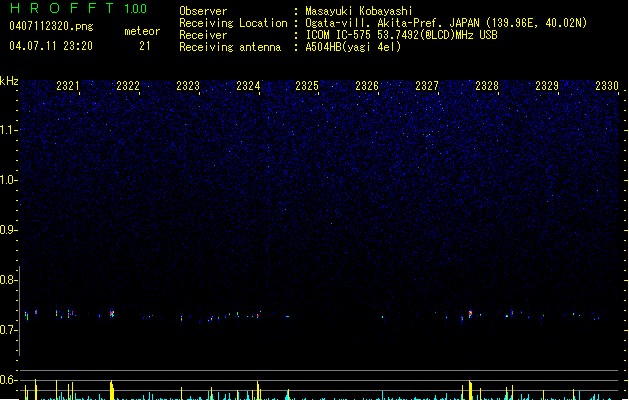Viewport: 629px width, 400px height.
Task: Click the Observer label
Action: (x=203, y=11)
